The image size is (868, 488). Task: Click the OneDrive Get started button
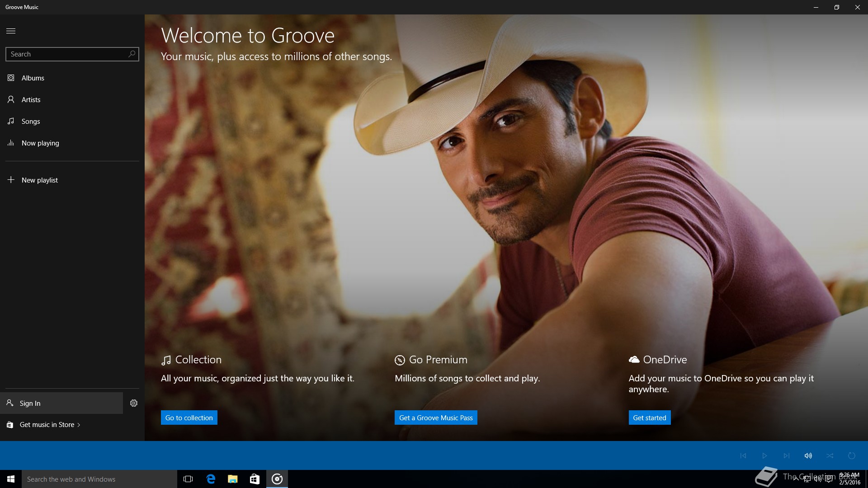(650, 418)
